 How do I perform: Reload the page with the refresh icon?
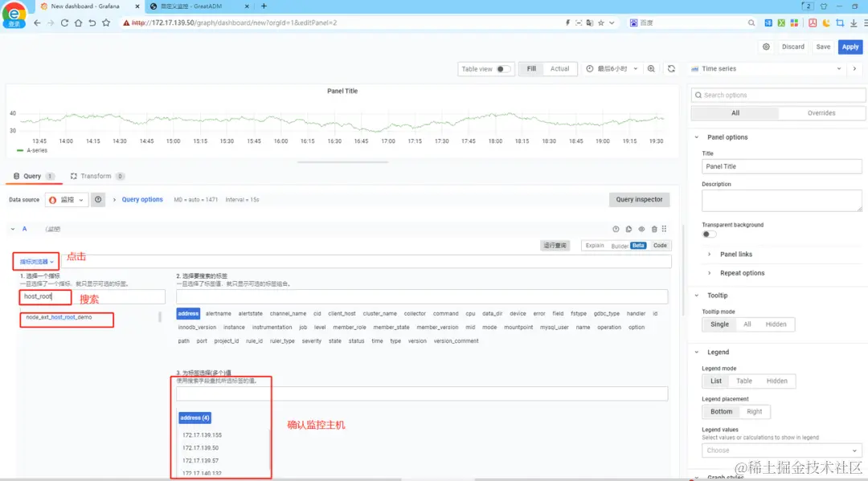pyautogui.click(x=64, y=22)
